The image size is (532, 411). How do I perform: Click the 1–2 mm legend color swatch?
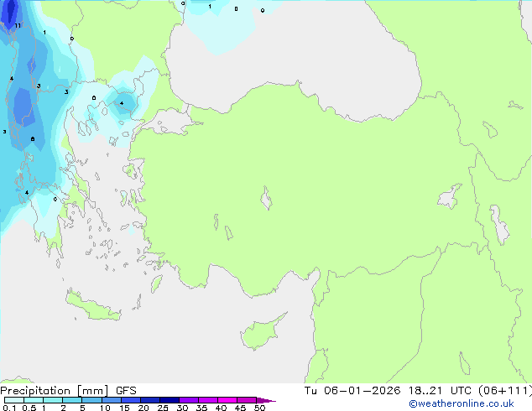53,400
